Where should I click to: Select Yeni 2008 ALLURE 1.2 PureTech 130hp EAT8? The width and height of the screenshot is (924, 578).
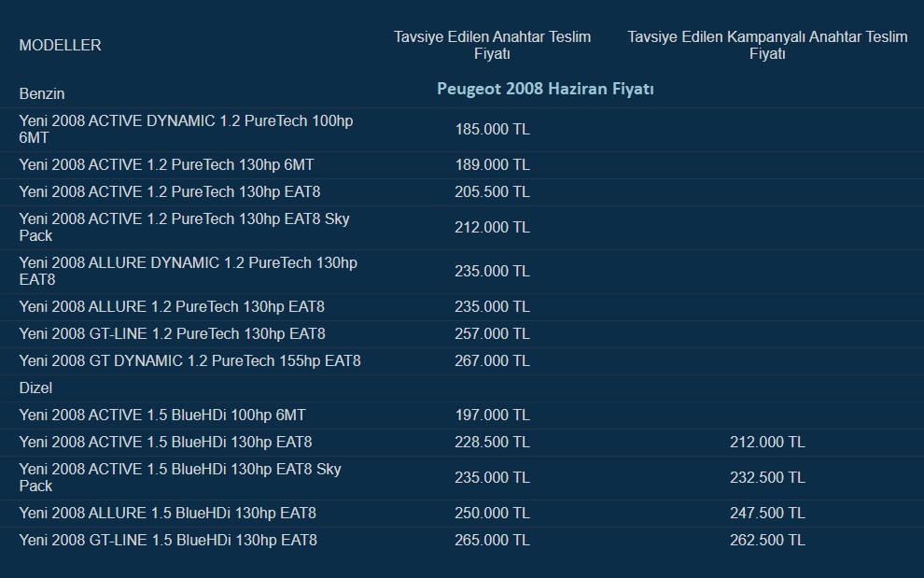pyautogui.click(x=172, y=306)
